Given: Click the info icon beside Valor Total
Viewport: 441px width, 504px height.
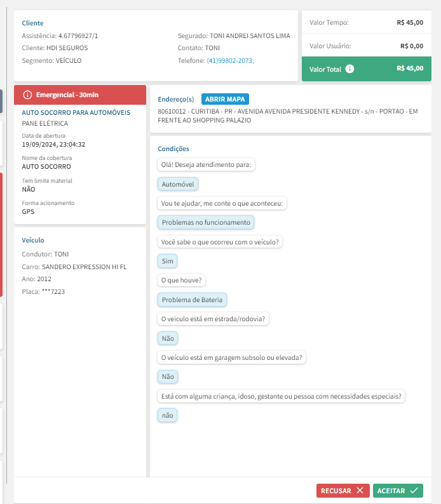Looking at the screenshot, I should 349,69.
